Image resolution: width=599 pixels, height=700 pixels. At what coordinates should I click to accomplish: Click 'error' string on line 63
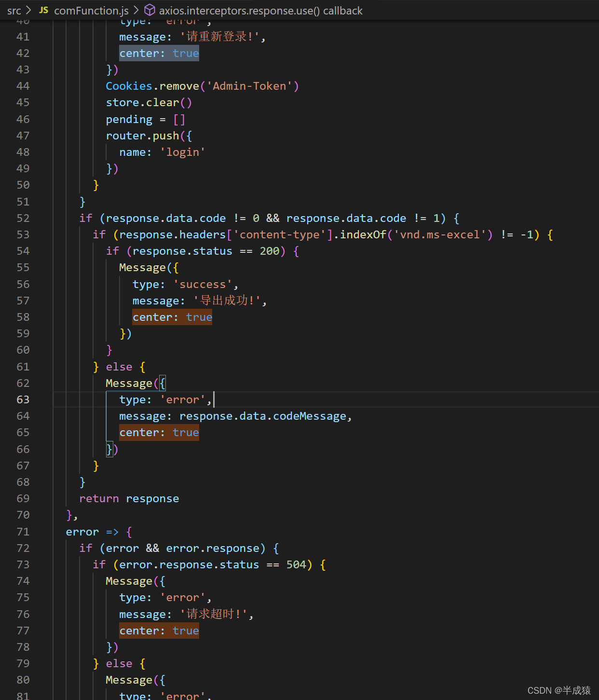pyautogui.click(x=183, y=399)
